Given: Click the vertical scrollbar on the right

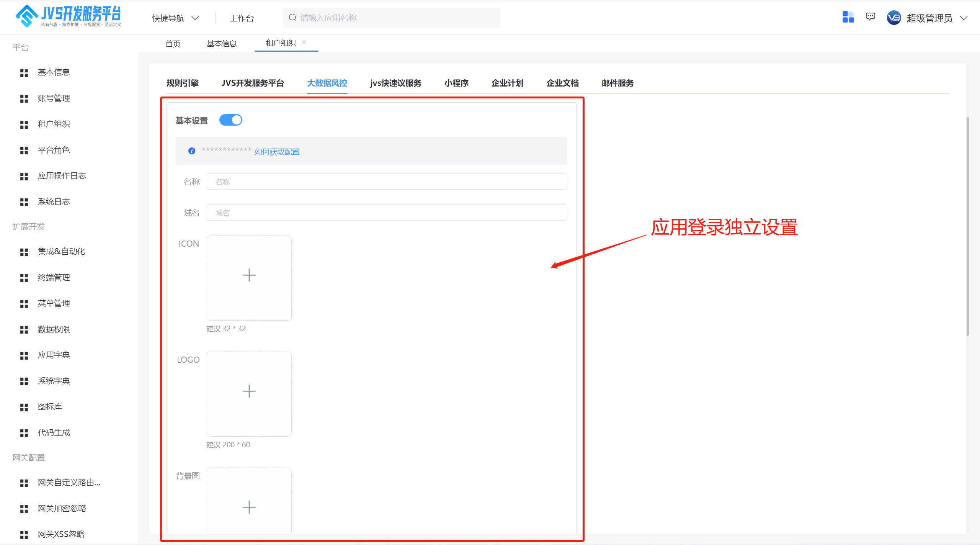Looking at the screenshot, I should tap(968, 226).
